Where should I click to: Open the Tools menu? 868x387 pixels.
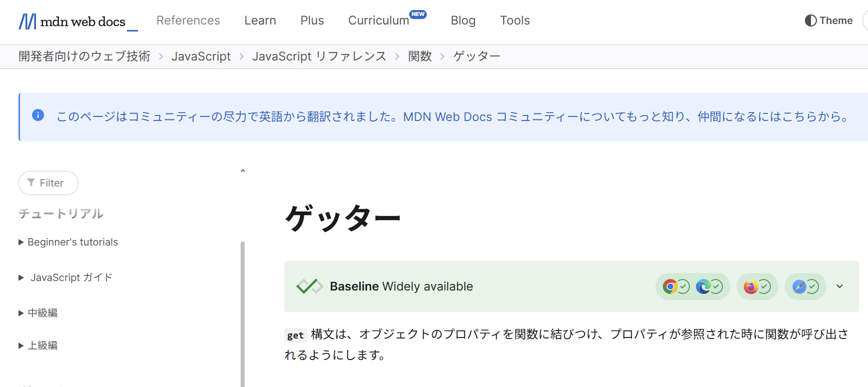point(515,20)
